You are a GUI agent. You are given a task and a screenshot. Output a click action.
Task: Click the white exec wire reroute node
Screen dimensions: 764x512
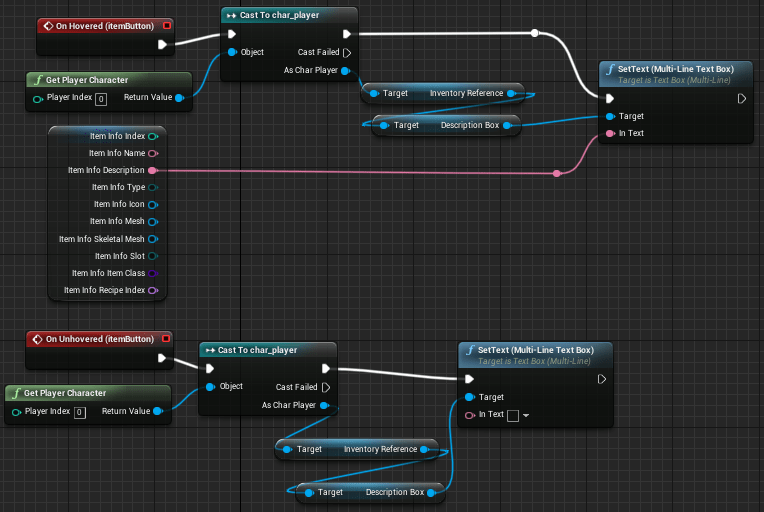[535, 33]
